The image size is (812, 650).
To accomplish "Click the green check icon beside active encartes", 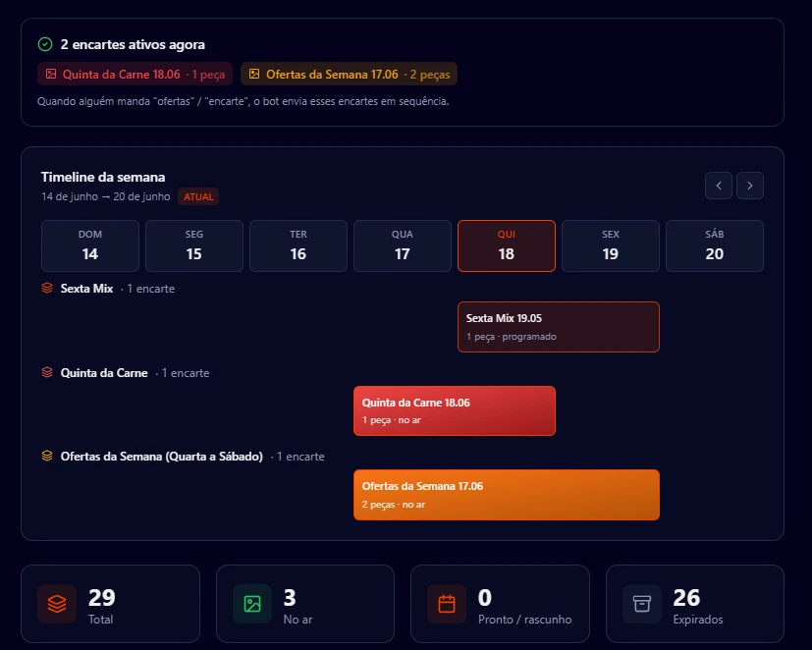I will 45,44.
